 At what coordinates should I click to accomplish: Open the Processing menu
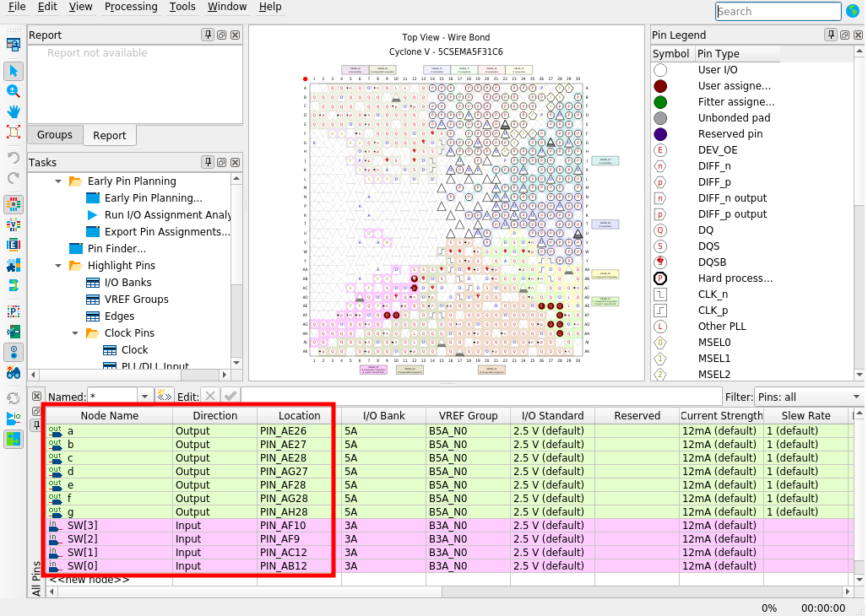pyautogui.click(x=131, y=7)
